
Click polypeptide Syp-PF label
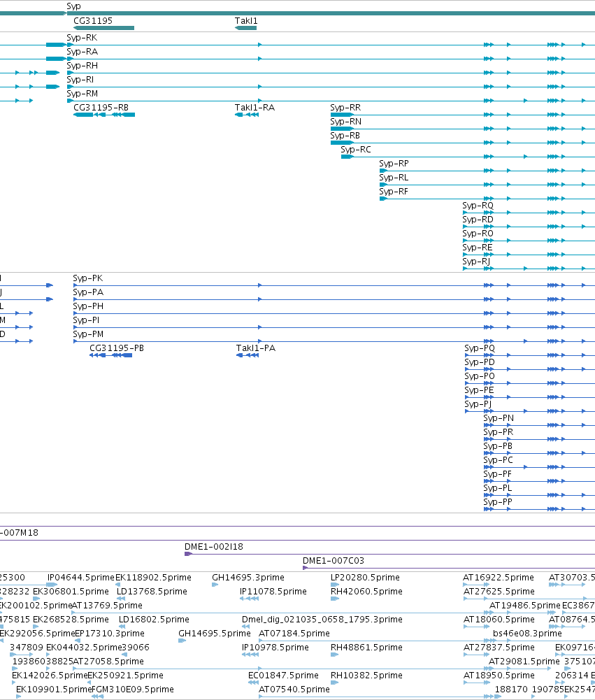coord(498,473)
